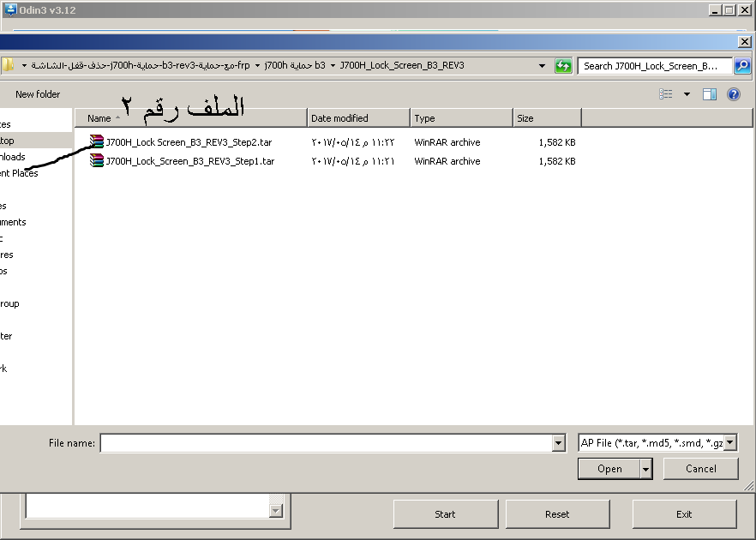
Task: Open the help question mark icon
Action: pos(734,94)
